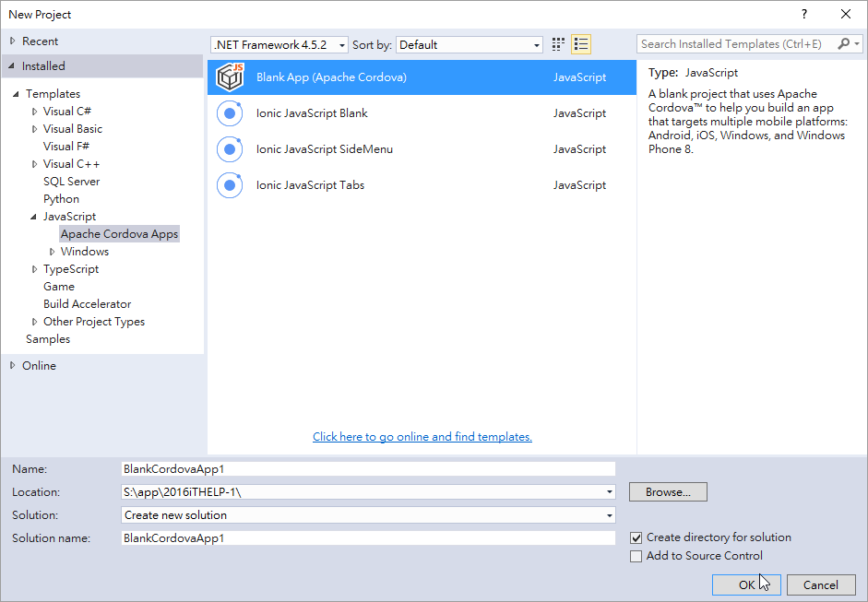Screen dimensions: 868x602
Task: Select 'Ionic JavaScript Blank' template name
Action: (312, 113)
